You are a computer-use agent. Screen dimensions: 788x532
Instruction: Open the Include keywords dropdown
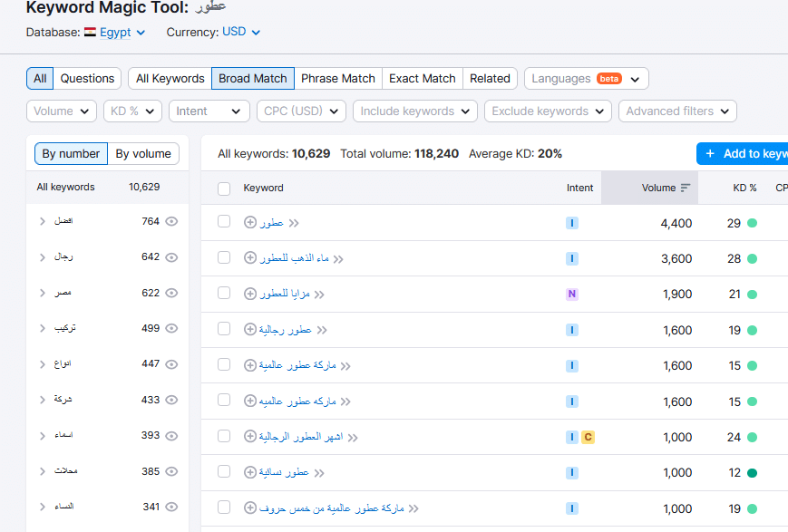[415, 111]
